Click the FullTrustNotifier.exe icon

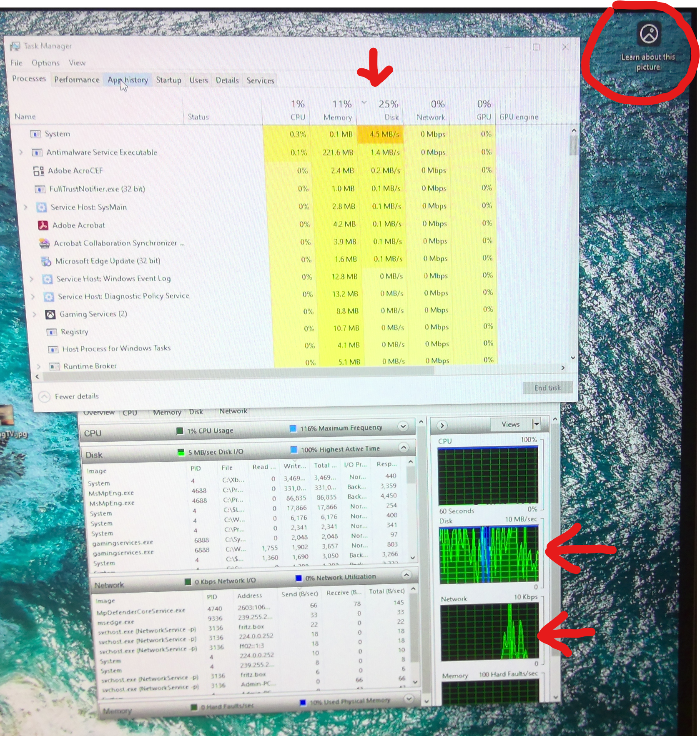40,189
